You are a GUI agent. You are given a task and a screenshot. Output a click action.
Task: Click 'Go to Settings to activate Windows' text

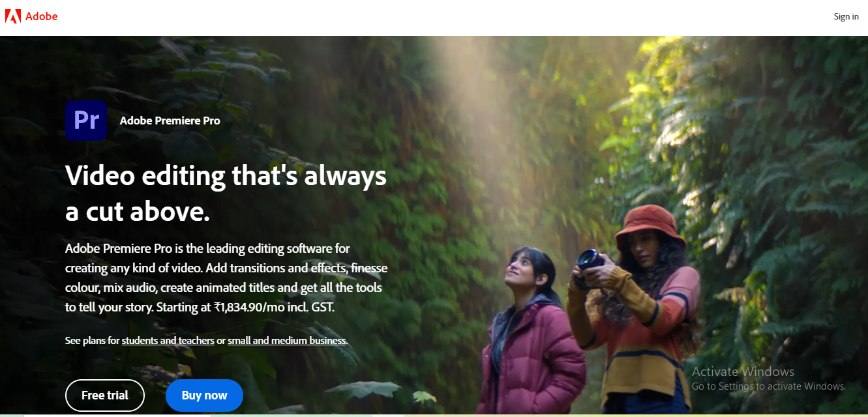tap(769, 386)
